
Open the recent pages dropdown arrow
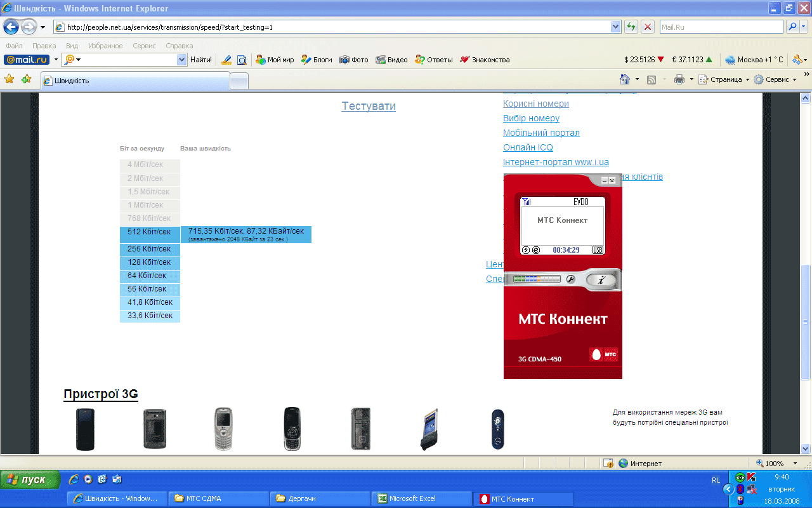(x=43, y=27)
